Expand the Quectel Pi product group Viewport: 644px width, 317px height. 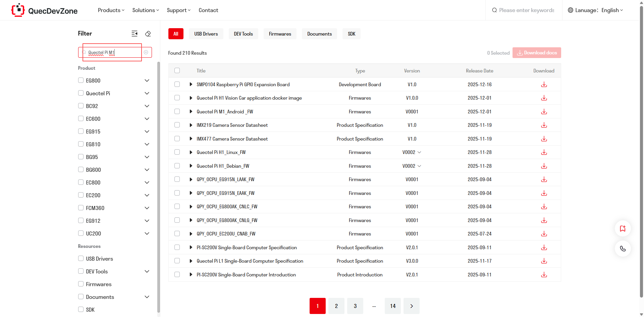147,93
